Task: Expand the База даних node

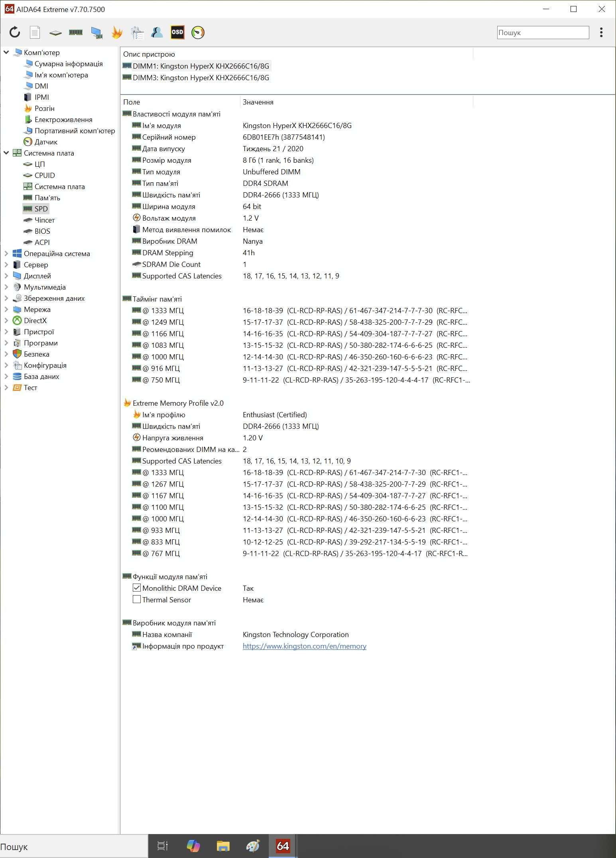Action: (x=6, y=376)
